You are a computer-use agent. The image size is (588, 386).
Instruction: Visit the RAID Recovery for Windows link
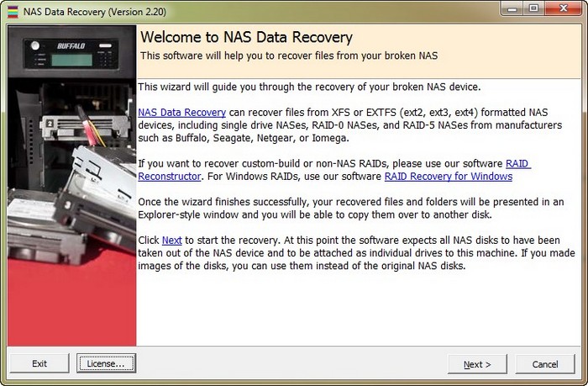tap(448, 177)
